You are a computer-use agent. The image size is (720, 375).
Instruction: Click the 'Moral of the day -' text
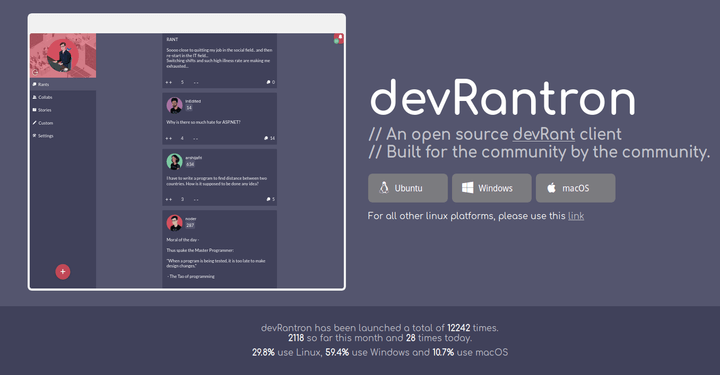point(183,240)
